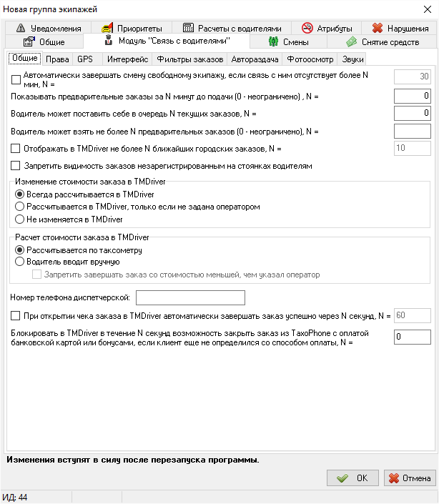Select 'Водитель вводит вручную' radio button

click(x=20, y=262)
